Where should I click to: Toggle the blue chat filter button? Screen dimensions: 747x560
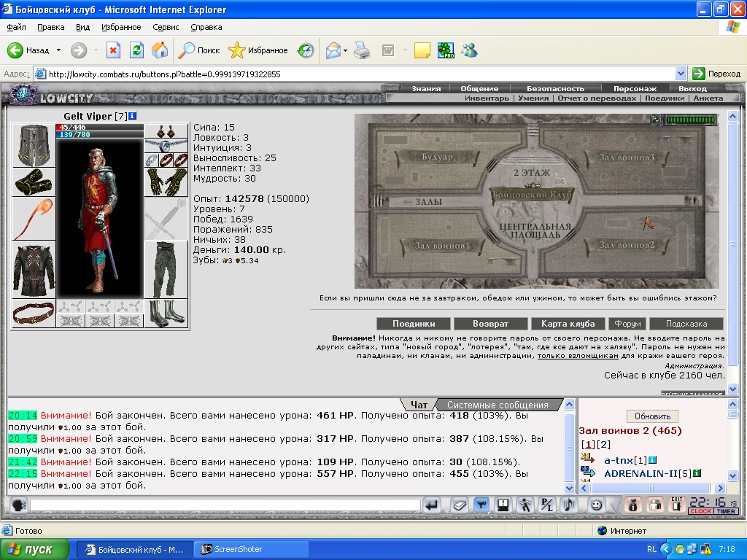(x=481, y=505)
